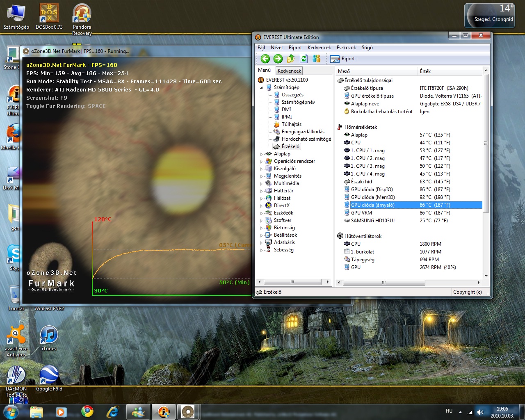Expand the Alaplap tree node
The width and height of the screenshot is (525, 420).
pos(261,154)
